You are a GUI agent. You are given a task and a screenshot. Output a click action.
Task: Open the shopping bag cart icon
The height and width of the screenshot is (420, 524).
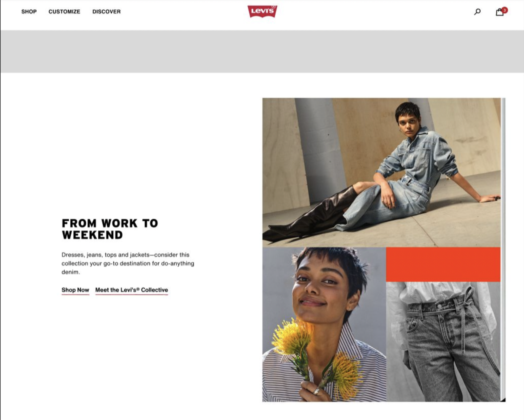tap(499, 12)
